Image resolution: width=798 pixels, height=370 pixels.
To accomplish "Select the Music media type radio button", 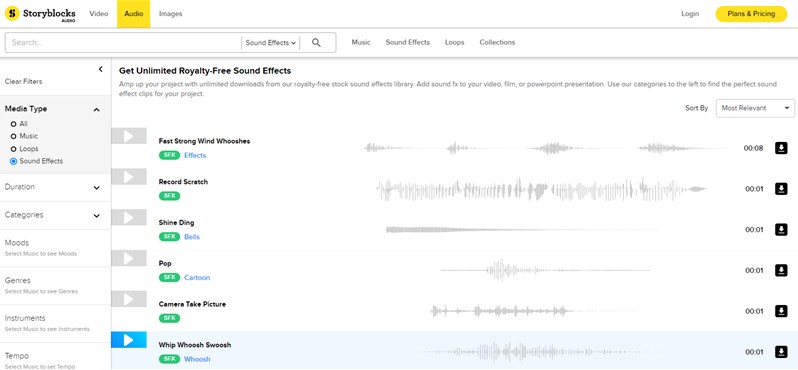I will (x=14, y=136).
